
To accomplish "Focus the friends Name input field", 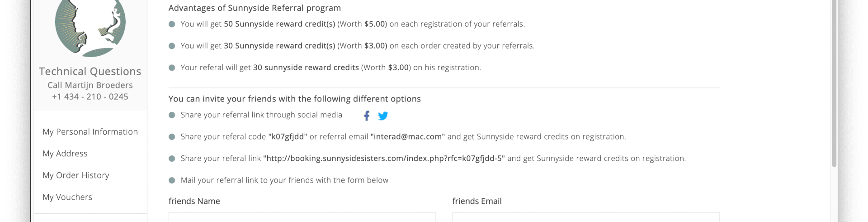I will [302, 217].
